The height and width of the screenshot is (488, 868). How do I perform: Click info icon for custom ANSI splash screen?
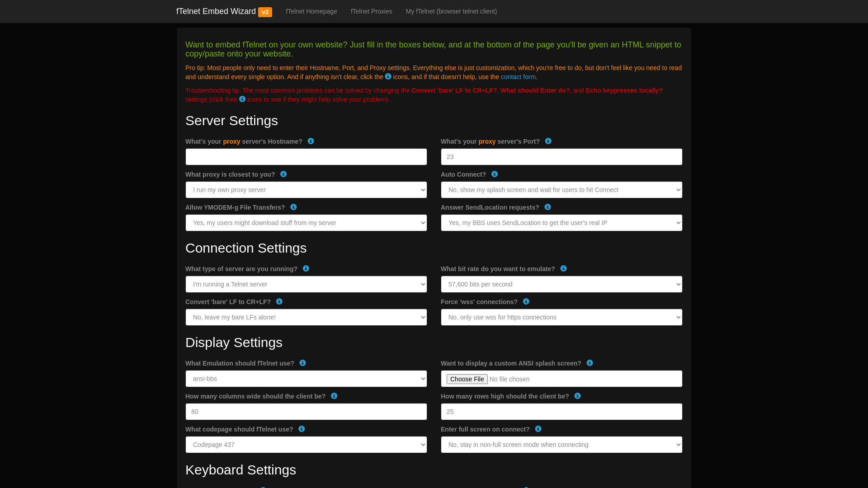click(x=590, y=363)
